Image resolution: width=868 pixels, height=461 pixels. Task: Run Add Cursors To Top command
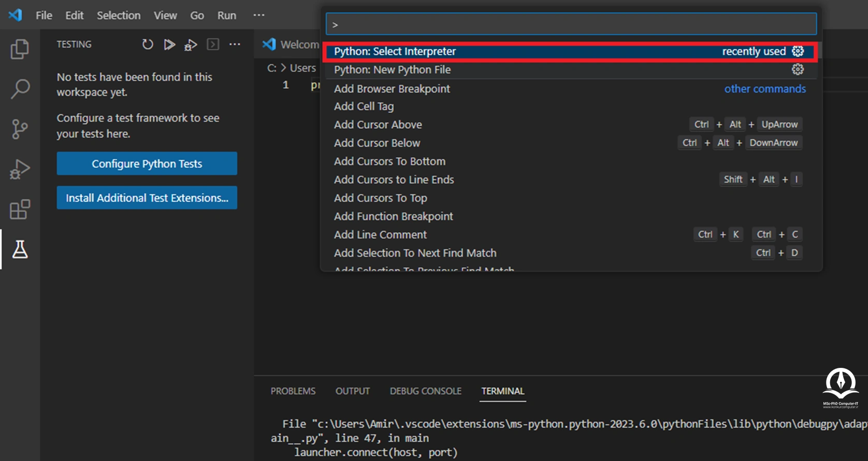pos(570,198)
